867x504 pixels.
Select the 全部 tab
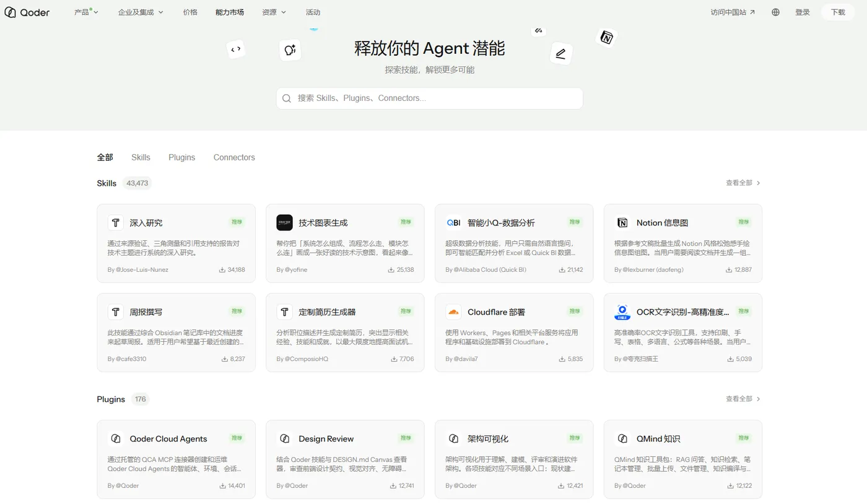(x=105, y=157)
